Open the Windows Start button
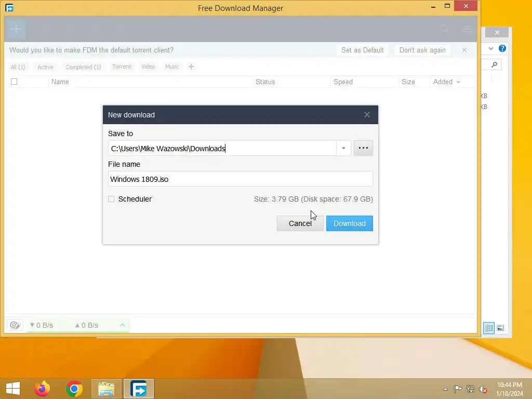Screen dimensions: 532x399 [x=13, y=389]
